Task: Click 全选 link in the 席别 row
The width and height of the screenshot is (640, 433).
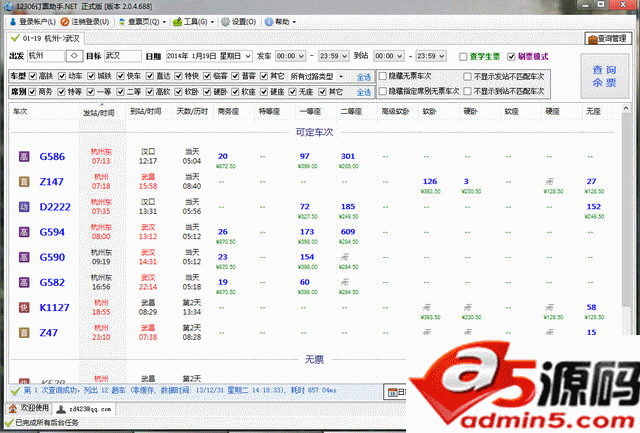Action: [x=364, y=92]
